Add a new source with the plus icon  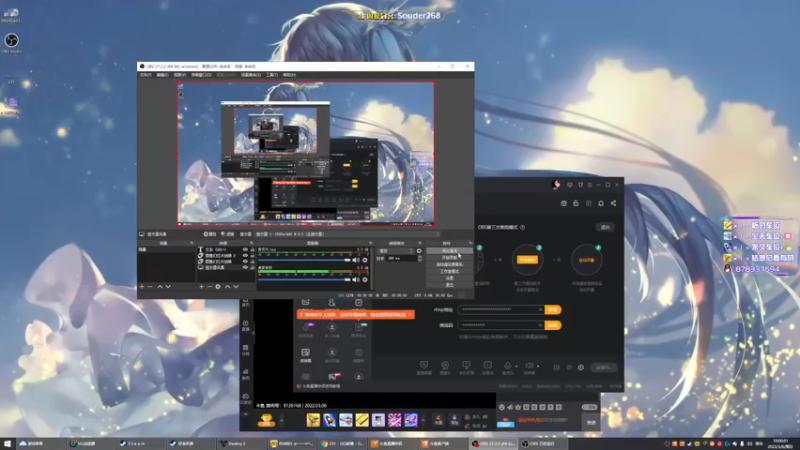(x=202, y=287)
